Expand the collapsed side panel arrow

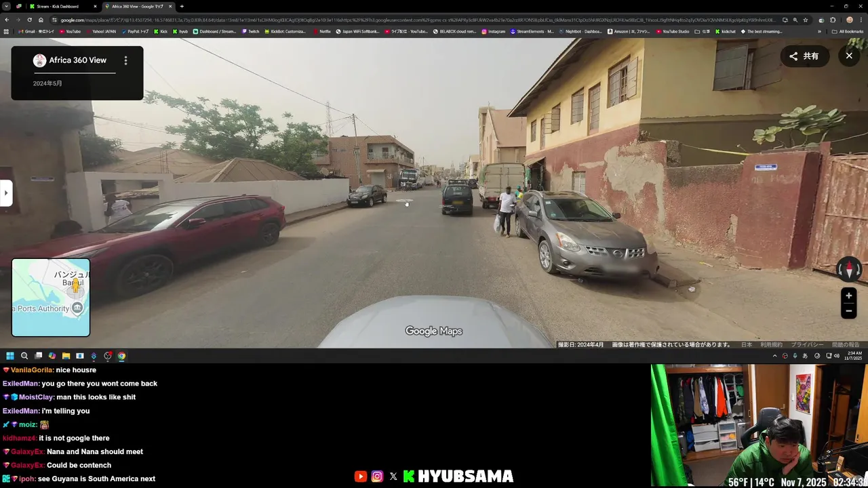pyautogui.click(x=5, y=193)
